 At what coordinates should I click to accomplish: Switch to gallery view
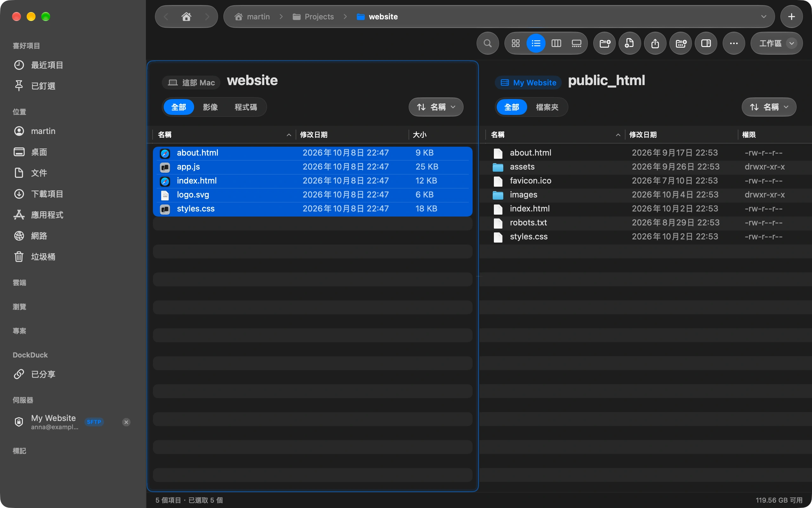(576, 43)
